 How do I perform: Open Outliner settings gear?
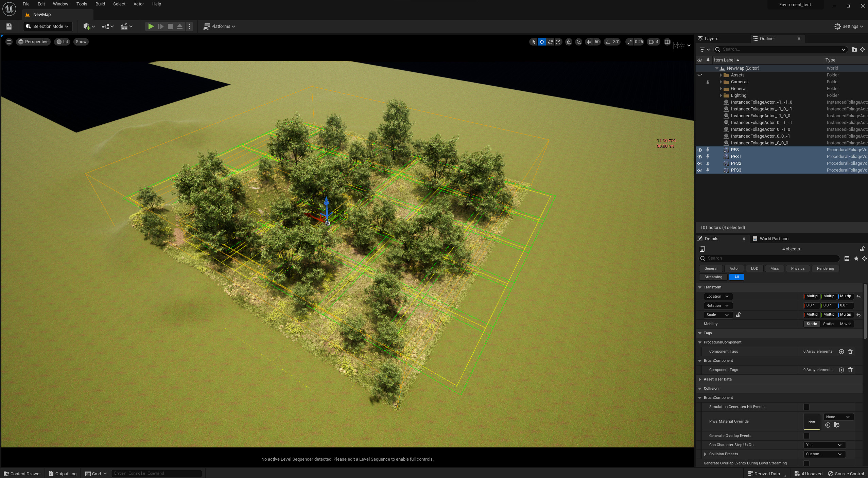tap(863, 50)
